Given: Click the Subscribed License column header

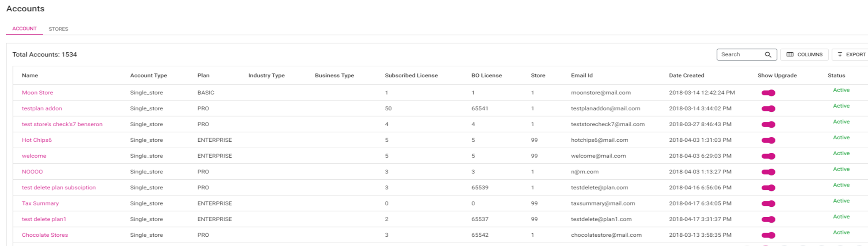Looking at the screenshot, I should (x=411, y=76).
